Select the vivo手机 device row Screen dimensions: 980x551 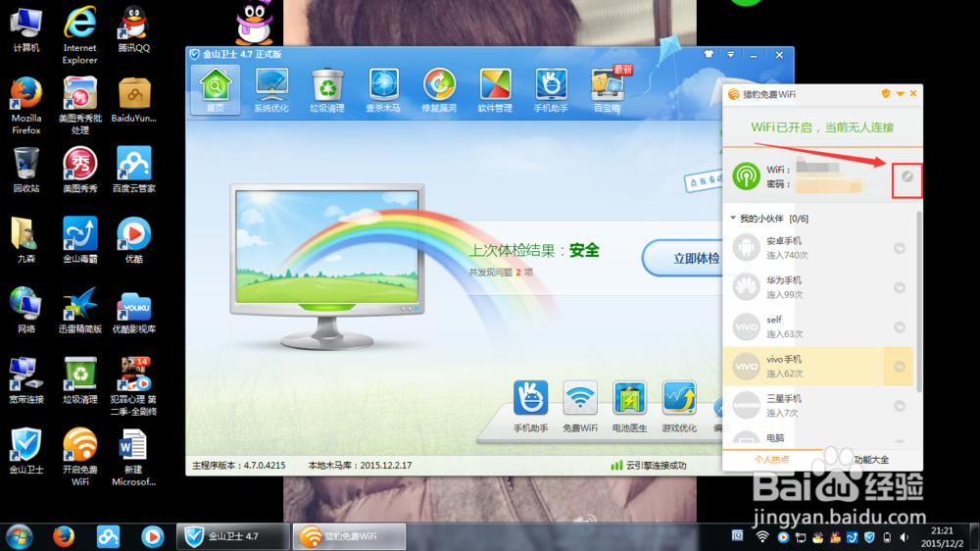coord(818,367)
